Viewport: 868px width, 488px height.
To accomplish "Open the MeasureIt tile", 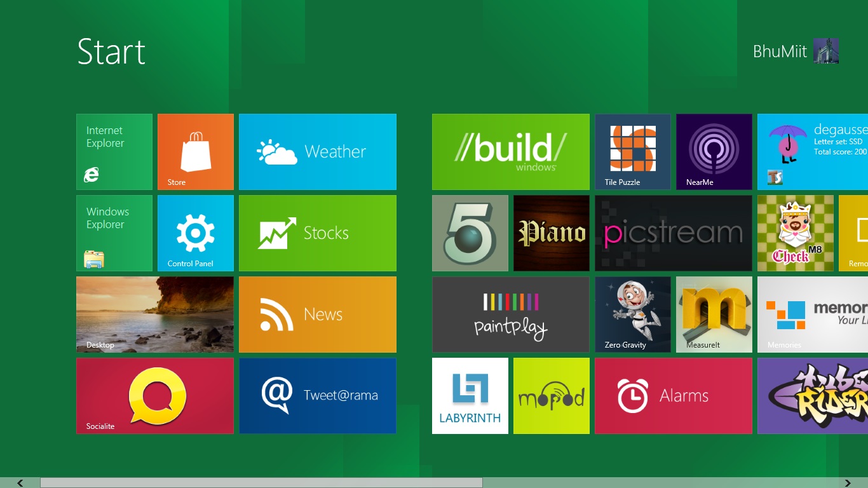I will click(x=714, y=315).
